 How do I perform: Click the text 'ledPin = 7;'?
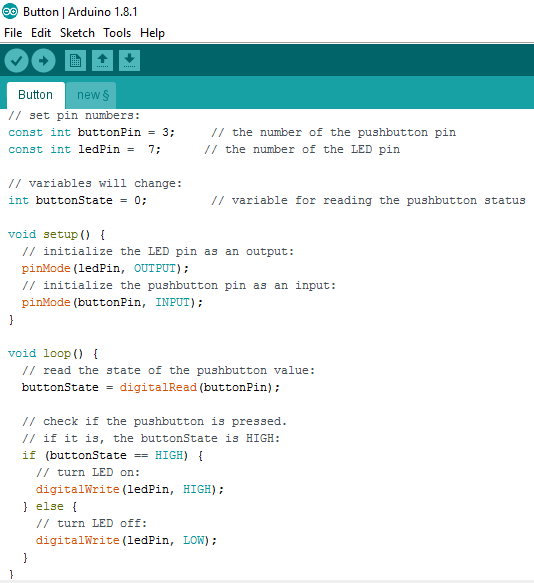click(x=119, y=149)
